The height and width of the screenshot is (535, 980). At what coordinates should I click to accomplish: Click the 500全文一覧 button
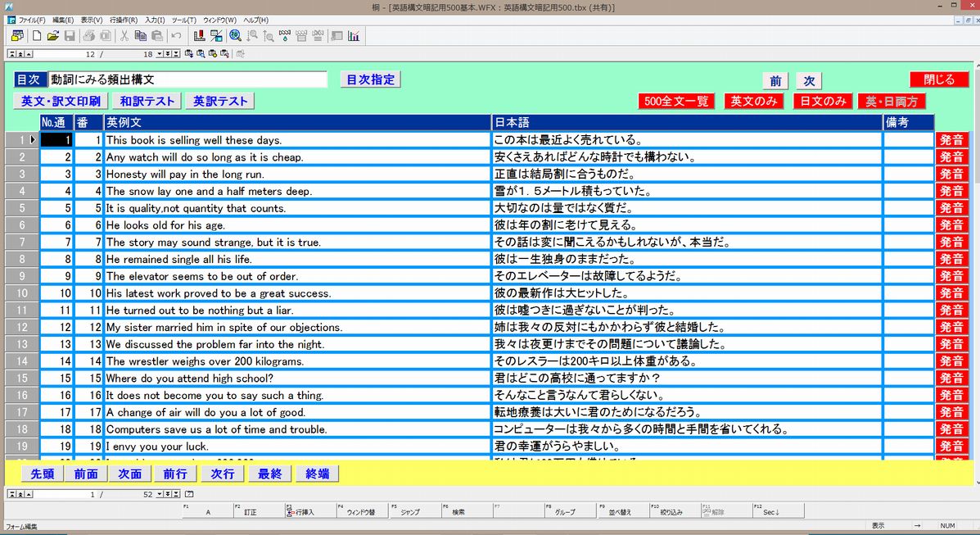676,102
